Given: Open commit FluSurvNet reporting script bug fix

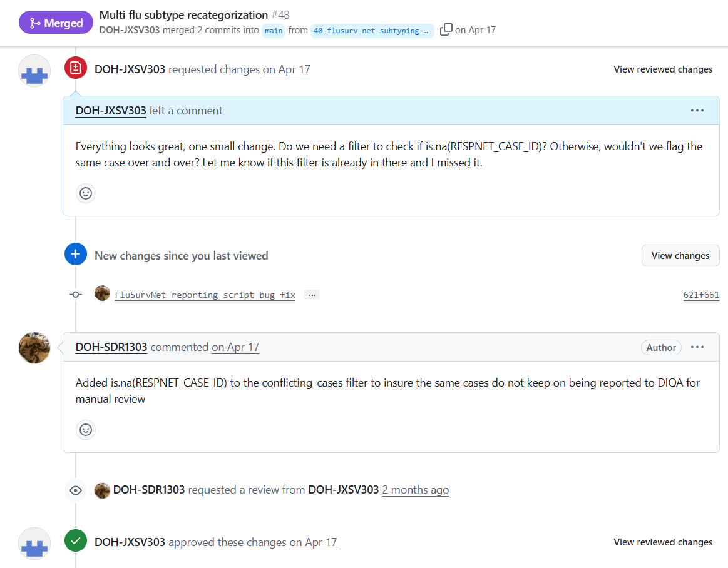Looking at the screenshot, I should (205, 294).
